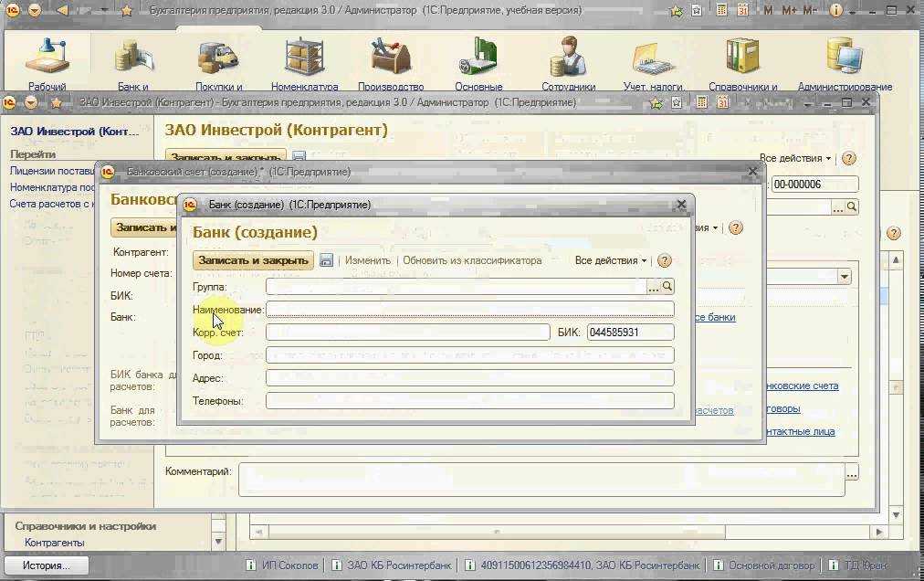Click the Корр. счет input field
The image size is (924, 581).
[408, 333]
